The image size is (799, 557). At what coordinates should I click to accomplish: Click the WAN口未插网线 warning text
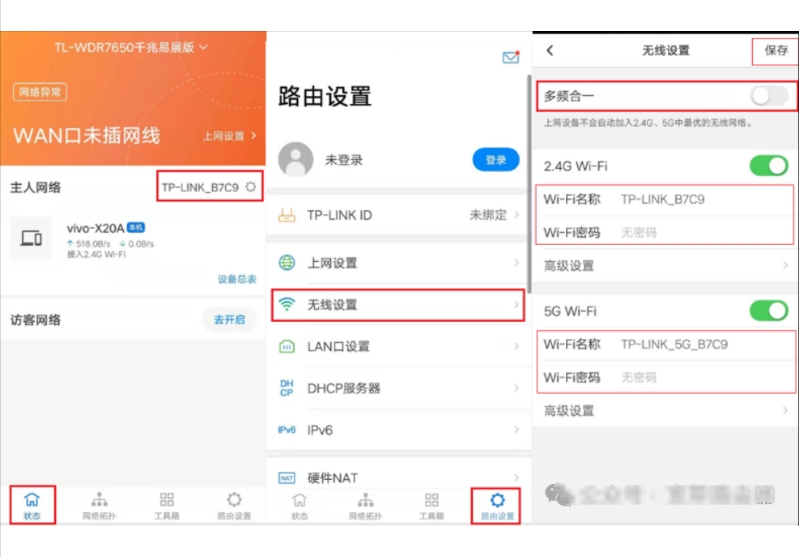[87, 136]
